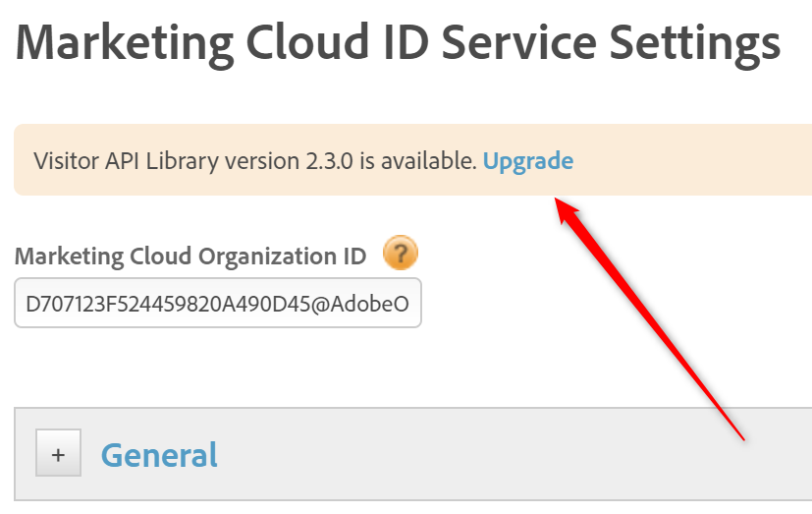
Task: Click the beige upgrade notification banner
Action: click(687, 160)
